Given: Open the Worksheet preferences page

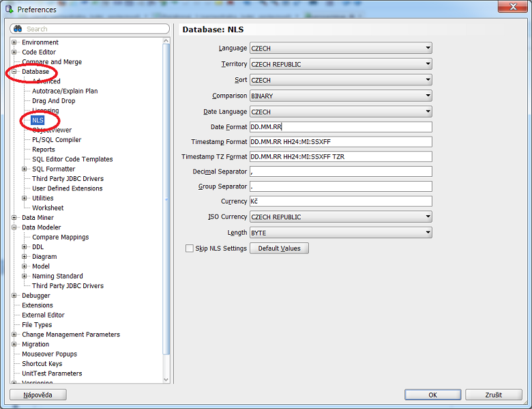Looking at the screenshot, I should (x=48, y=208).
